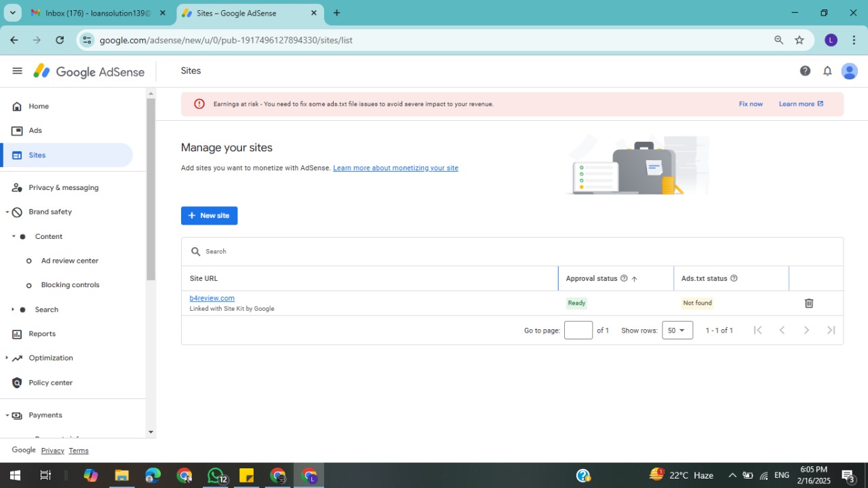Expand the Search subsection
The image size is (868, 488).
click(x=14, y=309)
